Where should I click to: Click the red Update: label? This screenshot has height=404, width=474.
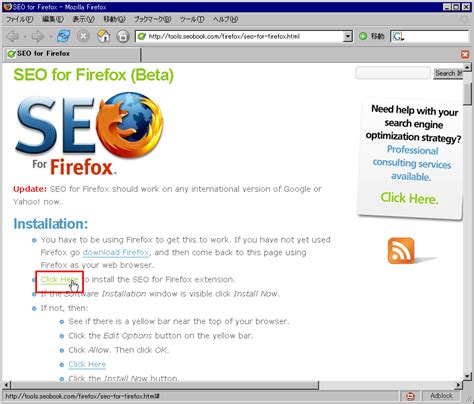tap(30, 189)
